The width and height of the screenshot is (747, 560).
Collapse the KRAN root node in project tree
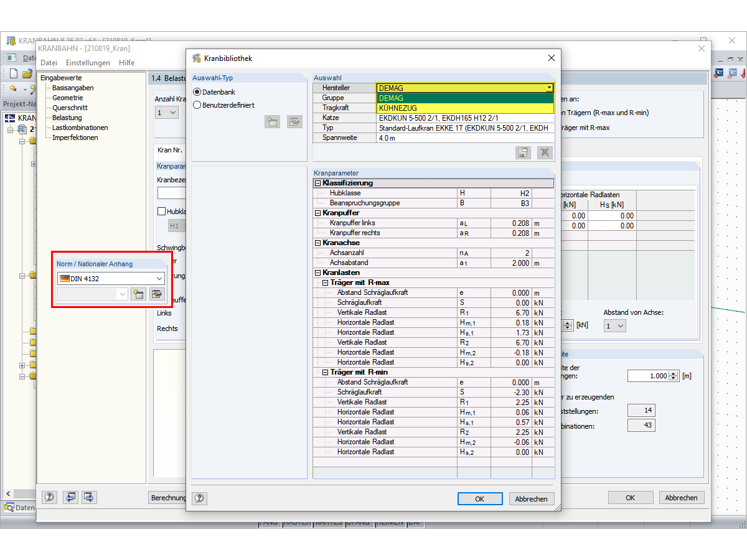click(11, 129)
